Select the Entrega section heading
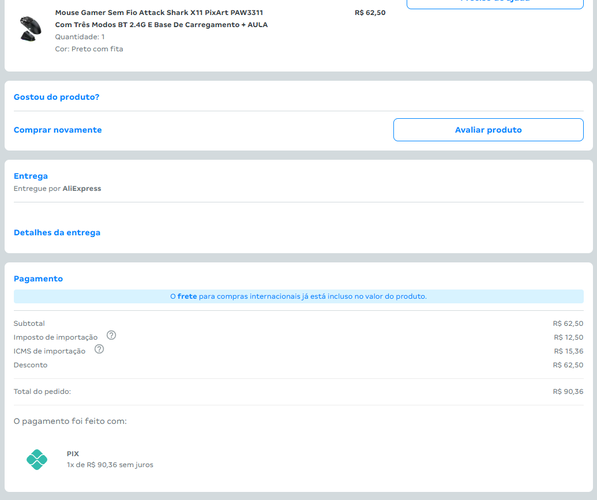The image size is (597, 500). 31,176
